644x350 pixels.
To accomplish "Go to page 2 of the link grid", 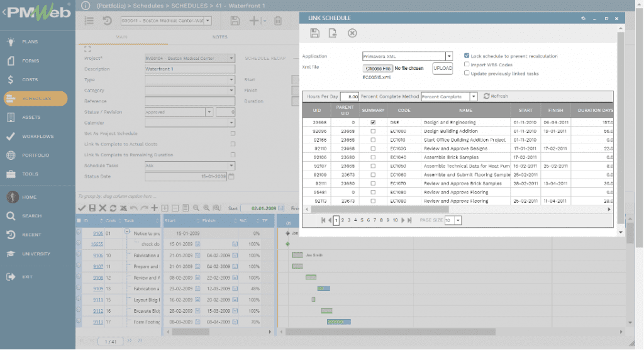I will point(343,220).
